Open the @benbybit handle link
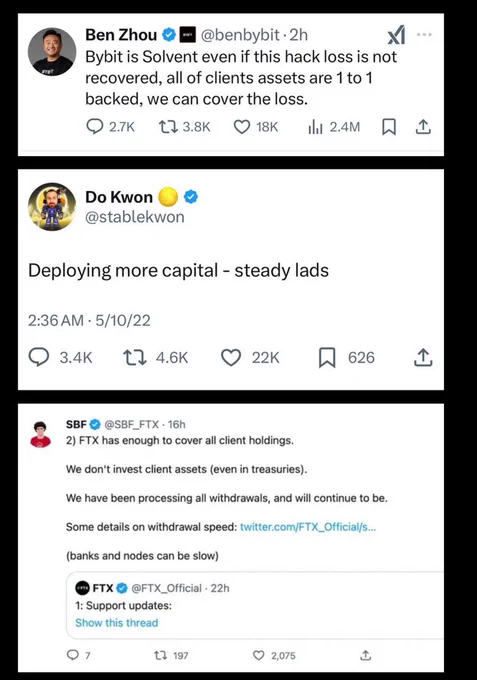The height and width of the screenshot is (680, 477). tap(240, 35)
